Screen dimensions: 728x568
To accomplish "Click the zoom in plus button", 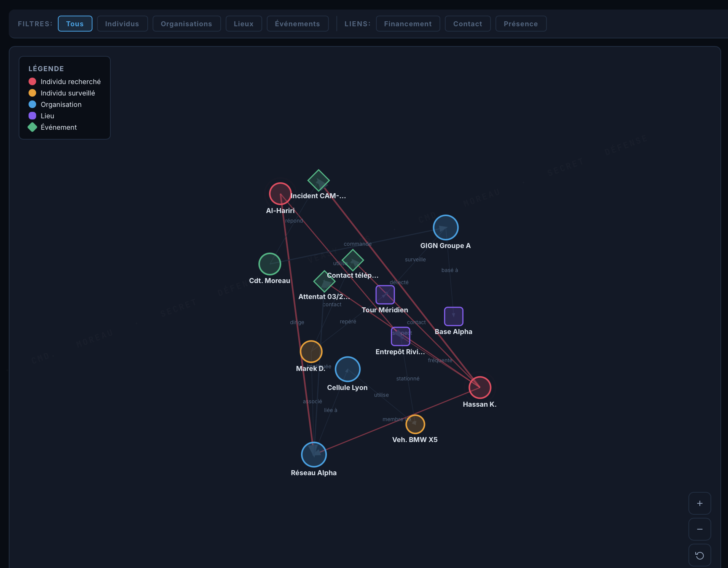I will pyautogui.click(x=699, y=503).
